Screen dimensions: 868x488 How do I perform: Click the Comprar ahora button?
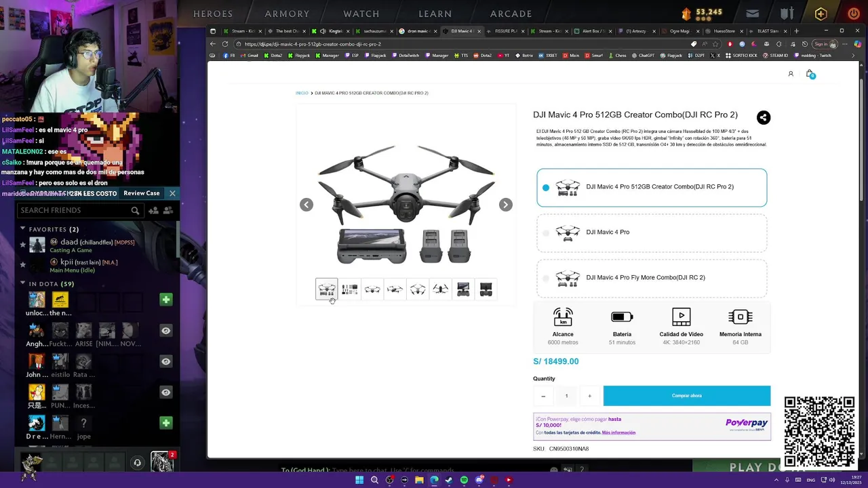click(x=687, y=396)
